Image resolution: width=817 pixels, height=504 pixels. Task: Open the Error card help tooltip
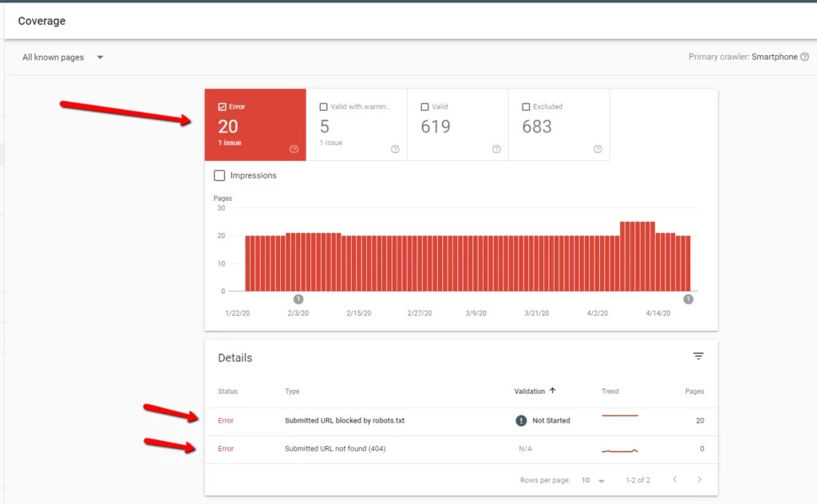pos(294,148)
